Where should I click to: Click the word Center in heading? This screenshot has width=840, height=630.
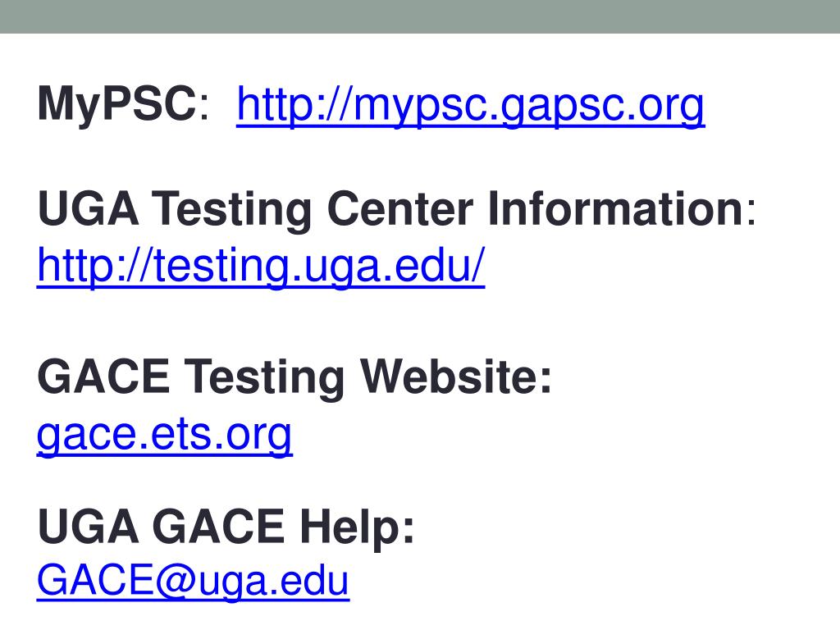[x=399, y=209]
